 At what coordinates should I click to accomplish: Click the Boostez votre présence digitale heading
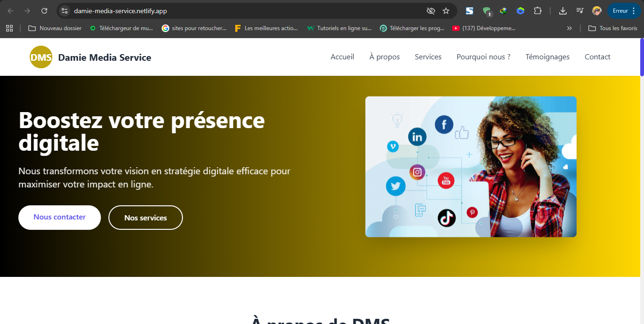pos(141,131)
